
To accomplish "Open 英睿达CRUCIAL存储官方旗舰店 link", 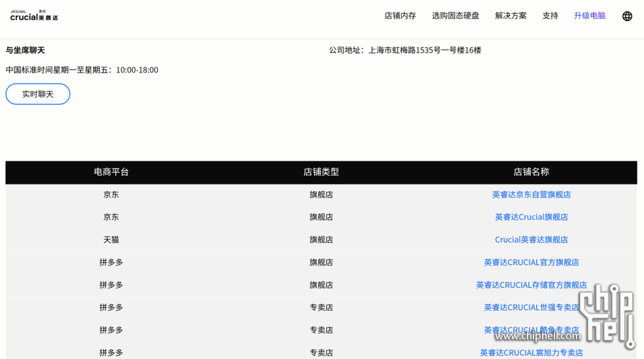I will point(532,285).
